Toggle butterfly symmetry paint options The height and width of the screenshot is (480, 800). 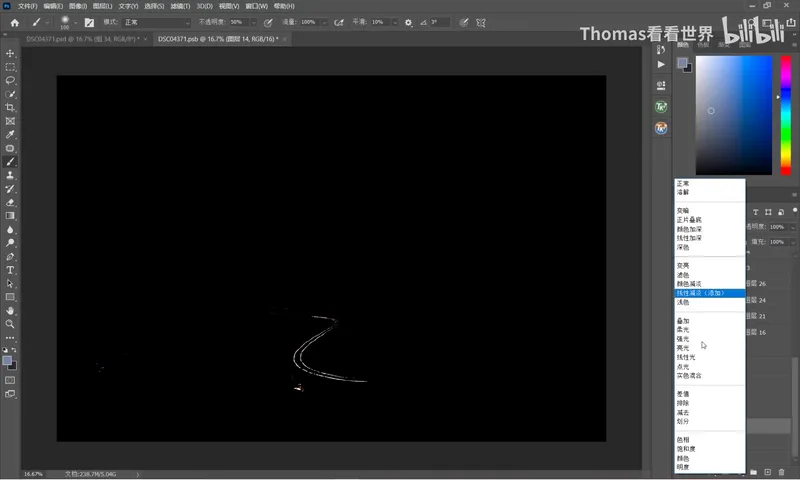pos(481,22)
